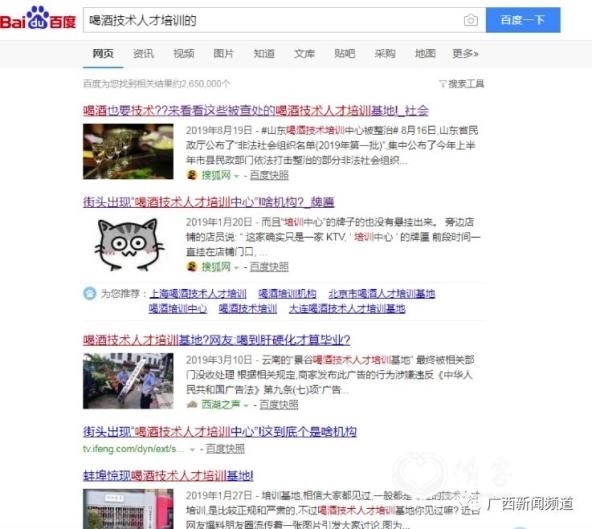Viewport: 592px width, 529px height.
Task: Click the paw icon next to 为您推荐
Action: tap(89, 293)
